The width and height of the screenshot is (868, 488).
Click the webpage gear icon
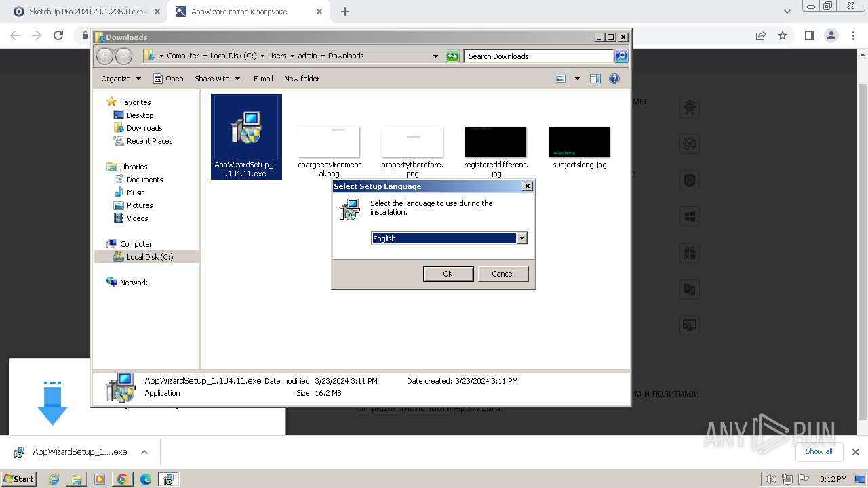click(690, 107)
